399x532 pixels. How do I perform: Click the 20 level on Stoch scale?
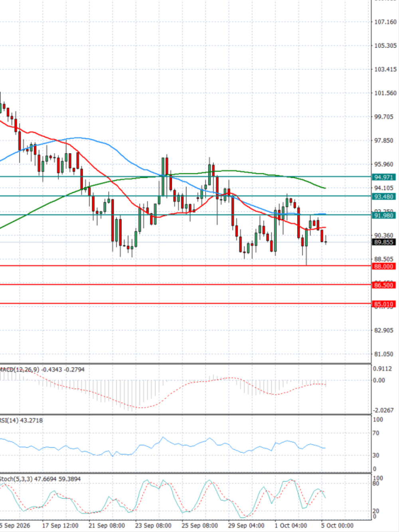(x=376, y=511)
